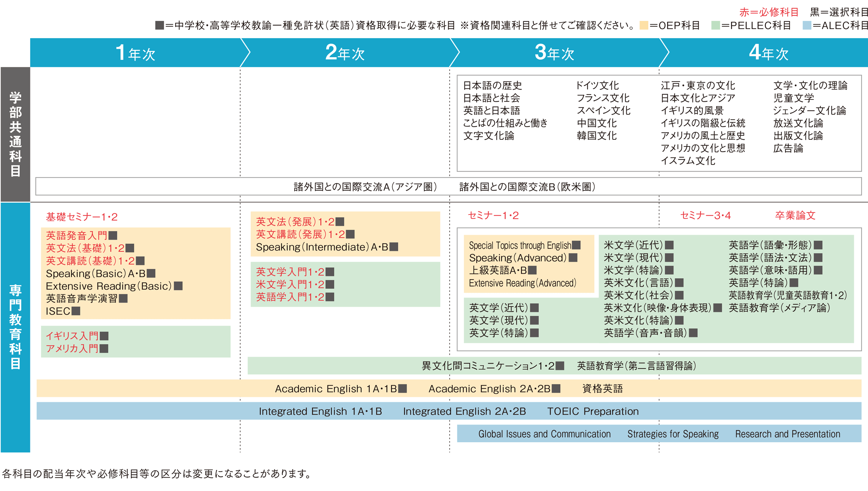Click the square after 英語学(音声・音韻)
Image resolution: width=868 pixels, height=491 pixels.
[x=693, y=333]
